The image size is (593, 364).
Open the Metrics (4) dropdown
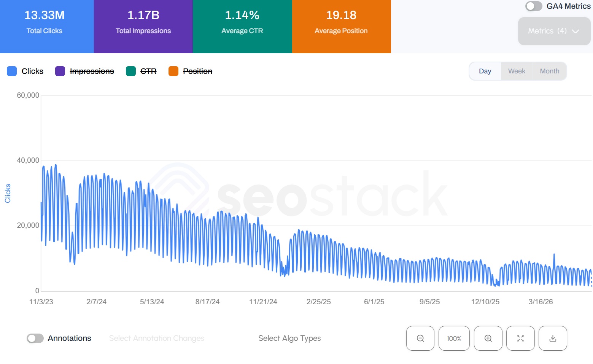554,31
